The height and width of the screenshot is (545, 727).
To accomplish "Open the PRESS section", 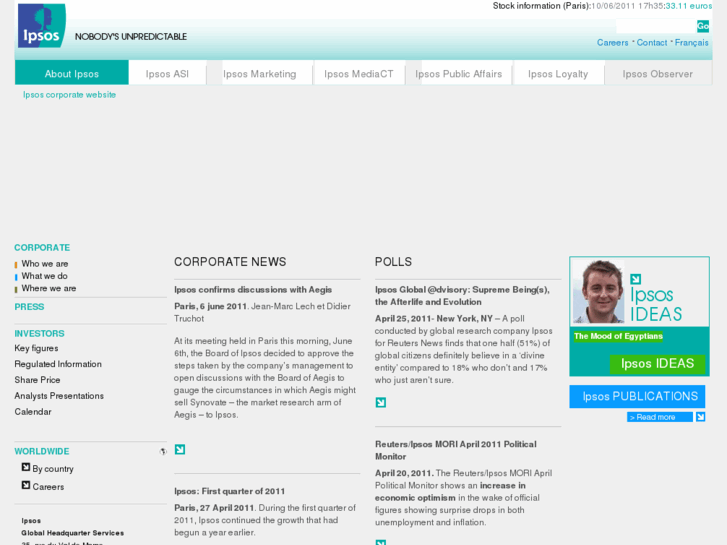I will click(29, 307).
